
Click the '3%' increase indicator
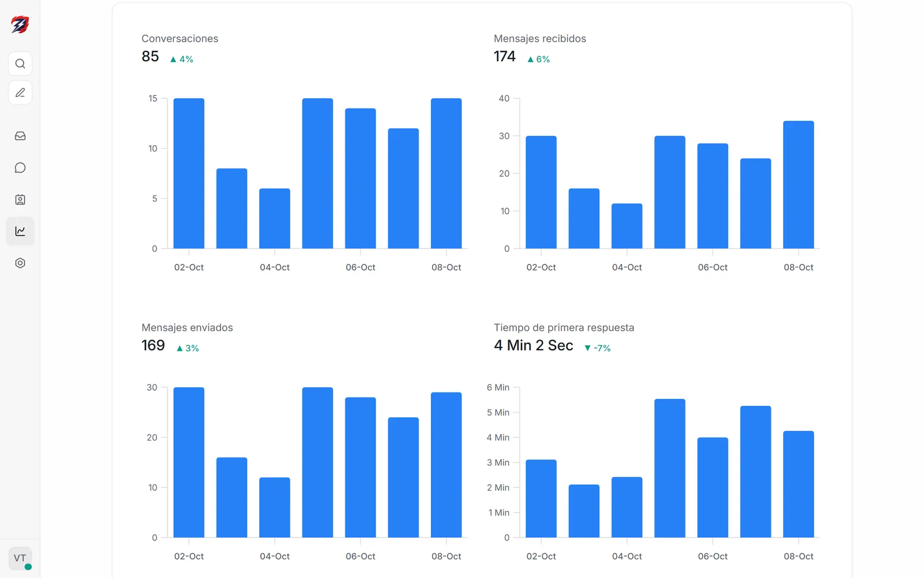(188, 348)
